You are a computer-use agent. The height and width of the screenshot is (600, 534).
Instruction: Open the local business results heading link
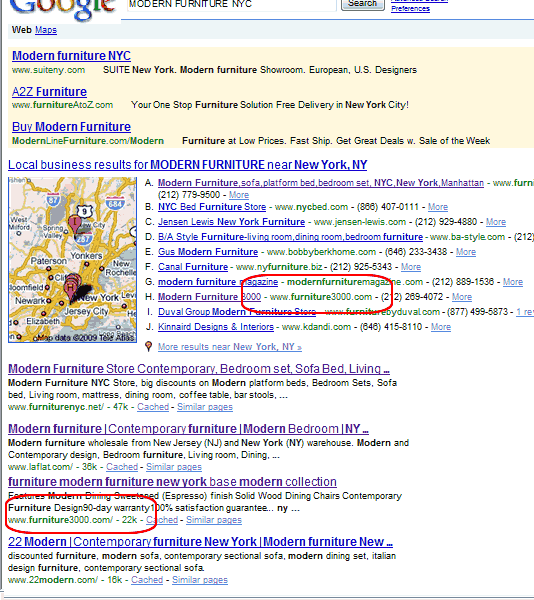[187, 165]
